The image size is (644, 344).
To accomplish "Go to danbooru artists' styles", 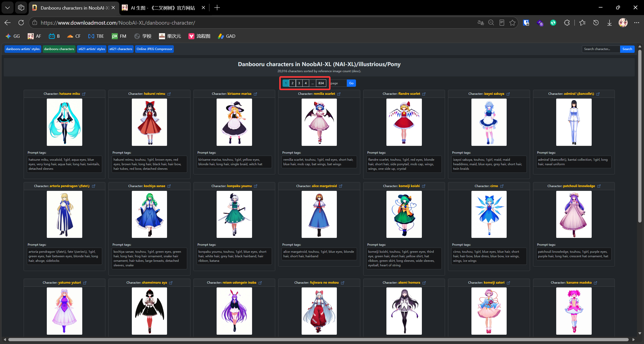I will pos(23,49).
